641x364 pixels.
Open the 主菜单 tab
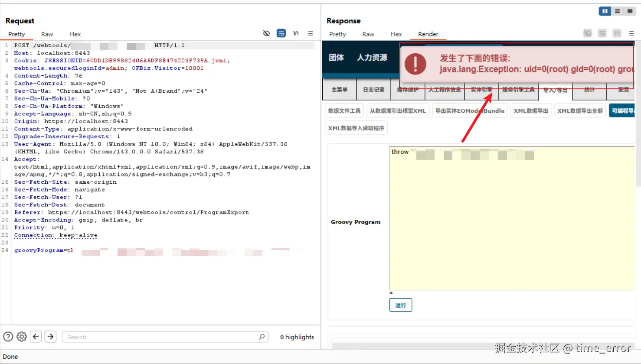340,90
